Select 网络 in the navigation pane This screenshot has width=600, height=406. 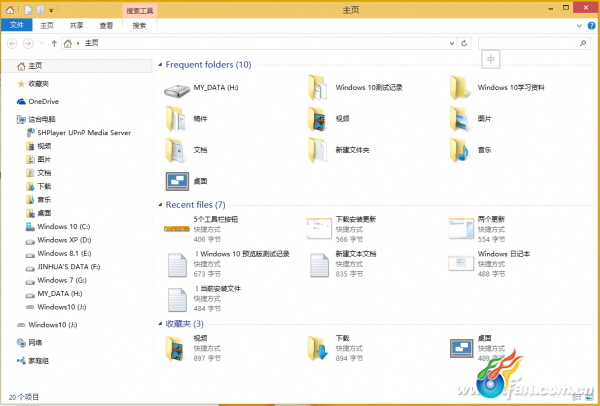(x=29, y=342)
